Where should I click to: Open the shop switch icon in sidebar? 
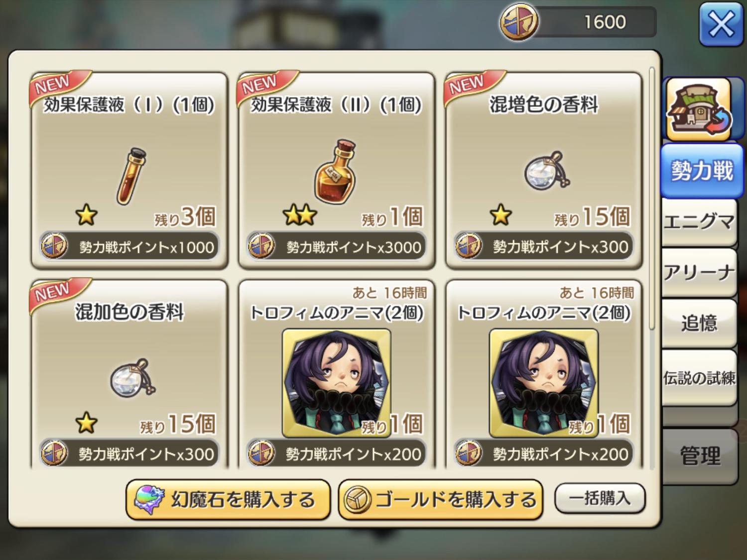[x=699, y=110]
